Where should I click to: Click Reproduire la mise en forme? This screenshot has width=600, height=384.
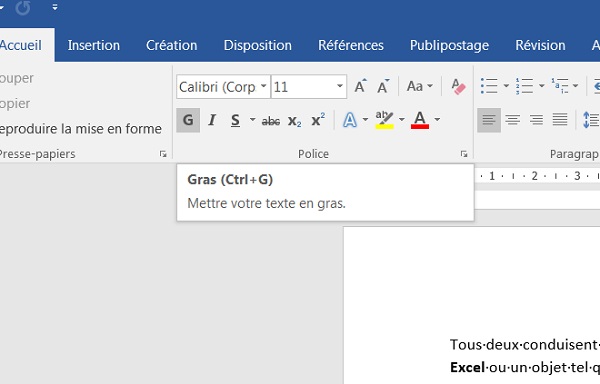tap(80, 129)
